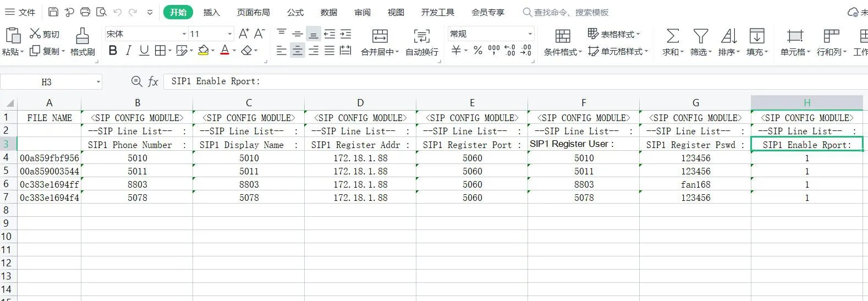The width and height of the screenshot is (868, 301).
Task: Open the font size 11 dropdown
Action: pyautogui.click(x=230, y=34)
